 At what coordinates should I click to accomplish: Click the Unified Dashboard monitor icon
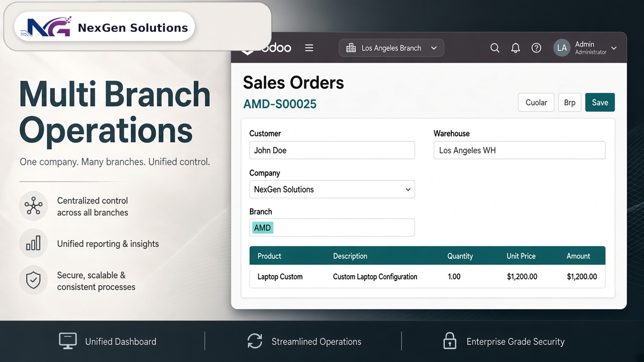coord(67,341)
